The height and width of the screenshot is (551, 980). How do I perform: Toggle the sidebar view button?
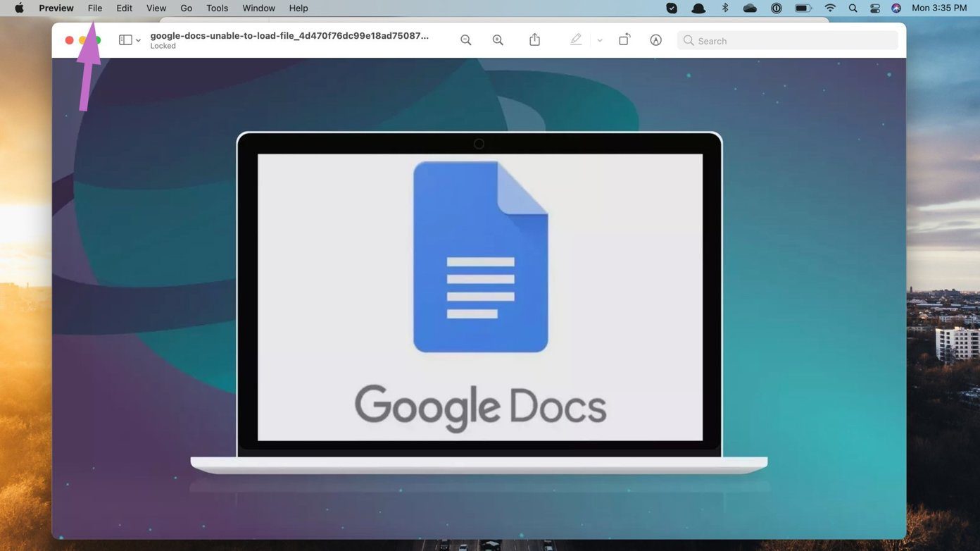(x=125, y=40)
